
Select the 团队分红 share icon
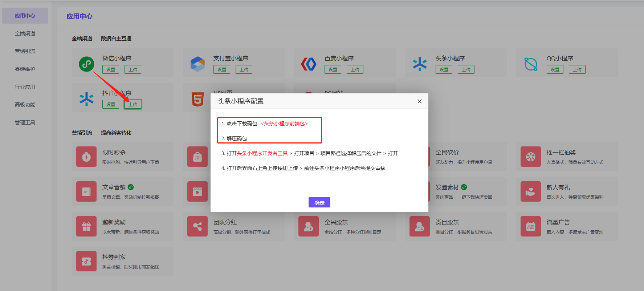pos(197,226)
